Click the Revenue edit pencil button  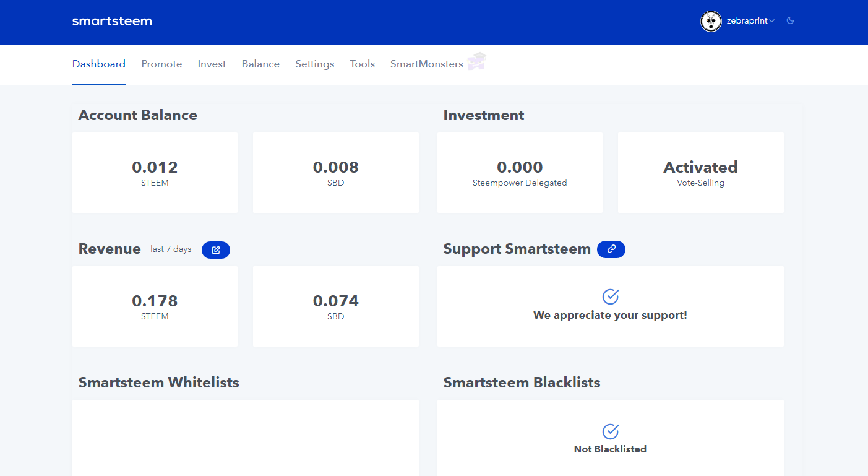[x=216, y=250]
